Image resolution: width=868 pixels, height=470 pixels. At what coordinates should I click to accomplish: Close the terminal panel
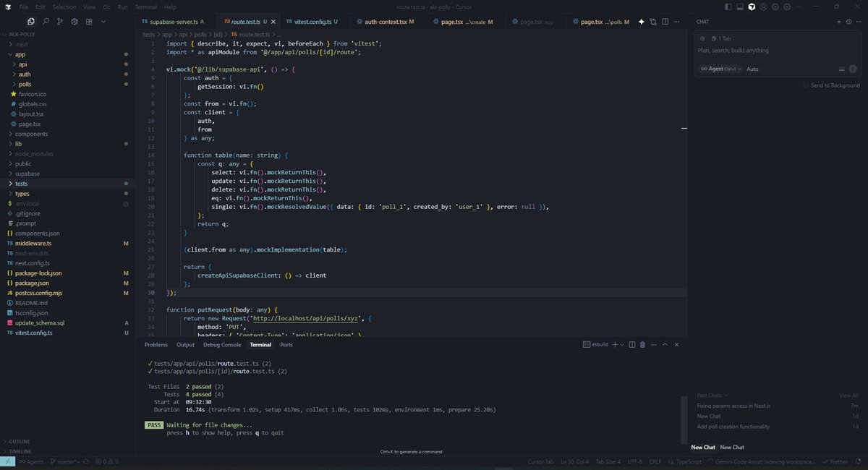pos(676,345)
